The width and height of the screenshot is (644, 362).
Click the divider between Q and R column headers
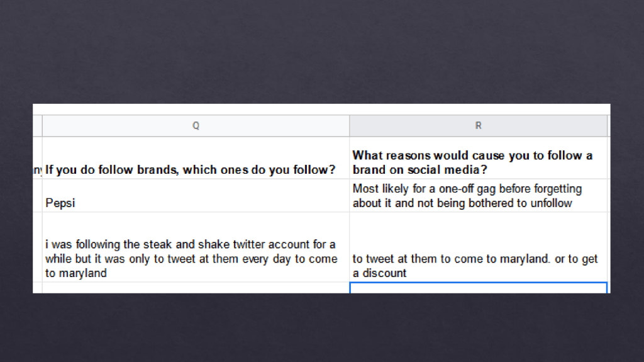coord(350,126)
